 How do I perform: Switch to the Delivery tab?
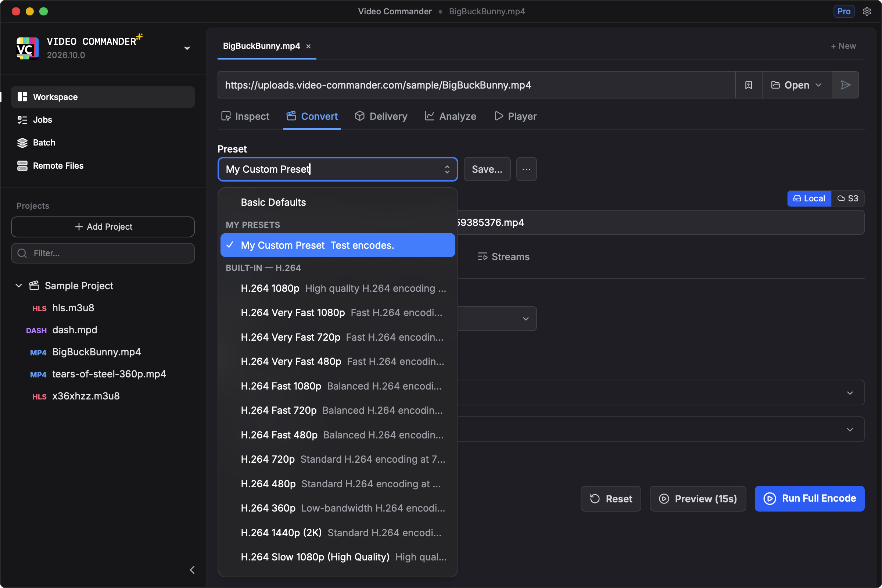[381, 116]
